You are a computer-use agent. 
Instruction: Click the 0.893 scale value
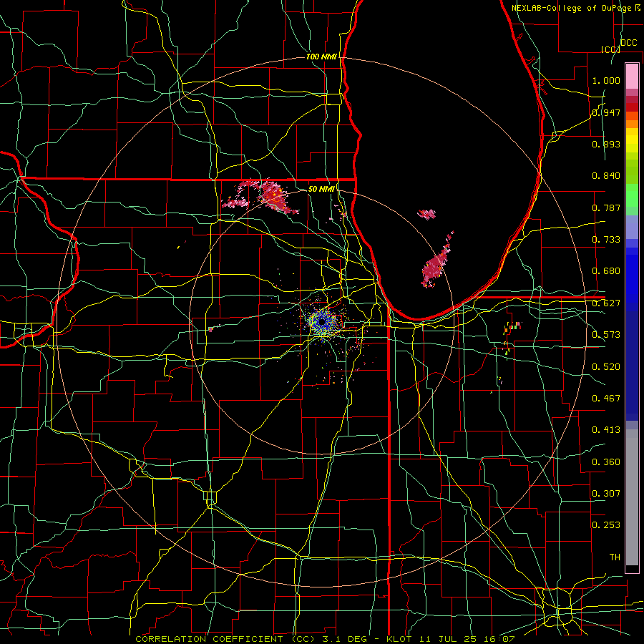click(606, 144)
